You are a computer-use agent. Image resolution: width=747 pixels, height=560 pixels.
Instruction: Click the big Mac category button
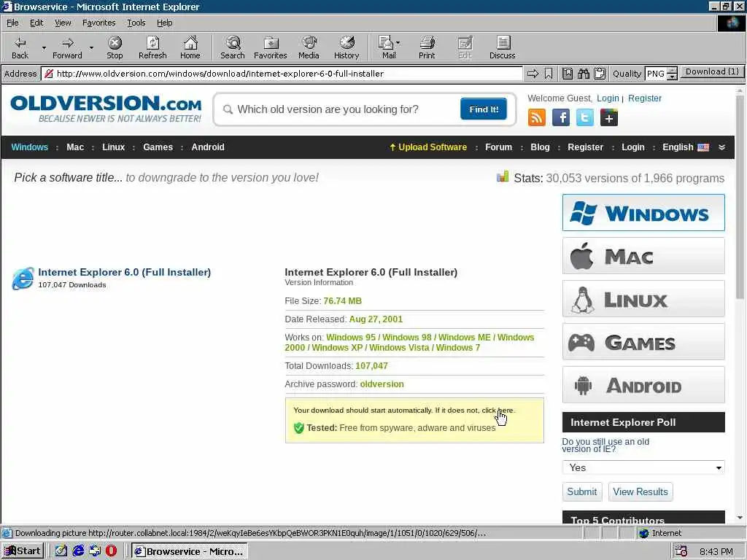pyautogui.click(x=643, y=256)
